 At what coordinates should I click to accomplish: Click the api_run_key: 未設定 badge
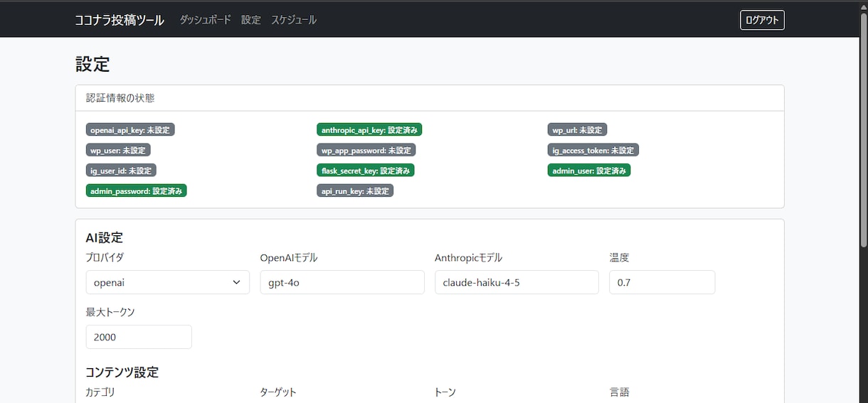tap(355, 190)
